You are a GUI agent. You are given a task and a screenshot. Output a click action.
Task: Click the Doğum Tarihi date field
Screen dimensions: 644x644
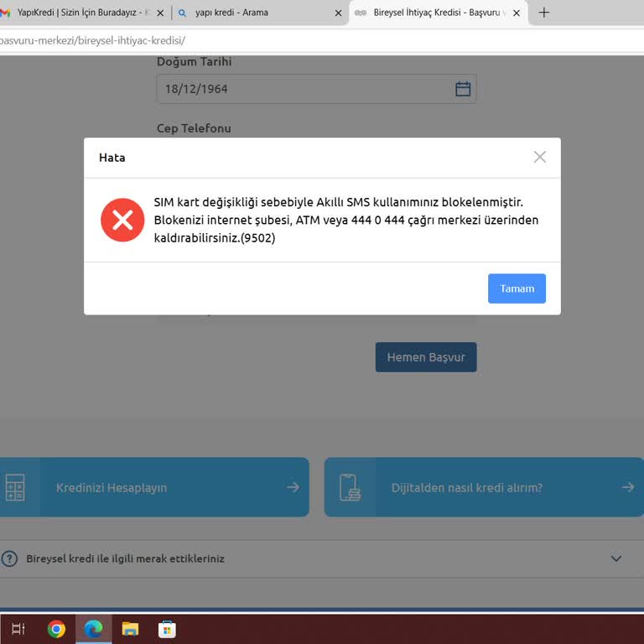click(x=302, y=89)
